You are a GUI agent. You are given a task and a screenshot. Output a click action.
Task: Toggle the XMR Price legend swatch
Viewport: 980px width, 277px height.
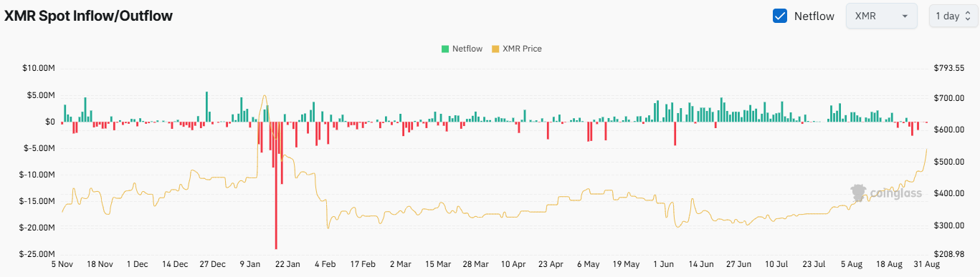tap(495, 49)
